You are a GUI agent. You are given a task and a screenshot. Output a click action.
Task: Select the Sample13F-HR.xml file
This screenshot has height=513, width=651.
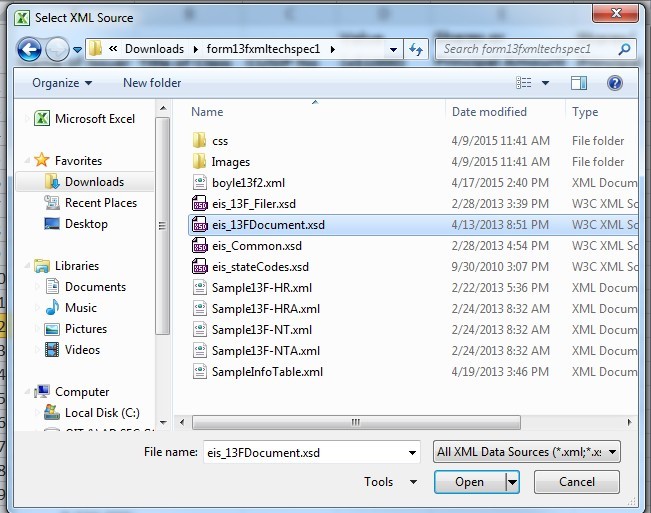(413, 288)
